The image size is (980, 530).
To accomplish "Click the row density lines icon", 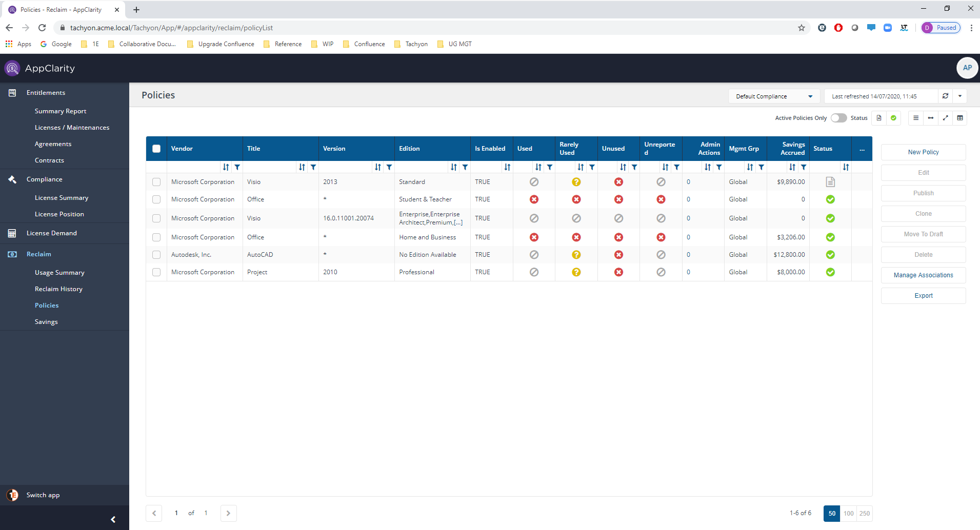I will (916, 118).
